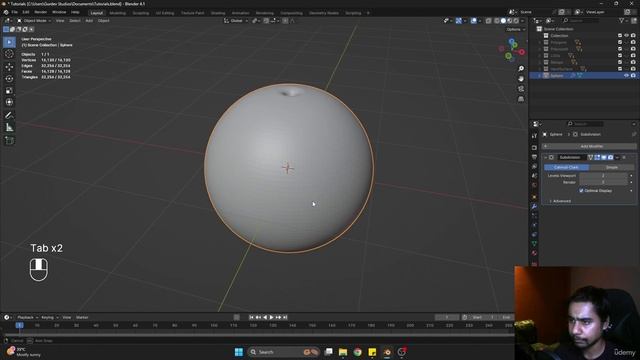
Task: Select Simple subdivision type
Action: click(x=611, y=167)
